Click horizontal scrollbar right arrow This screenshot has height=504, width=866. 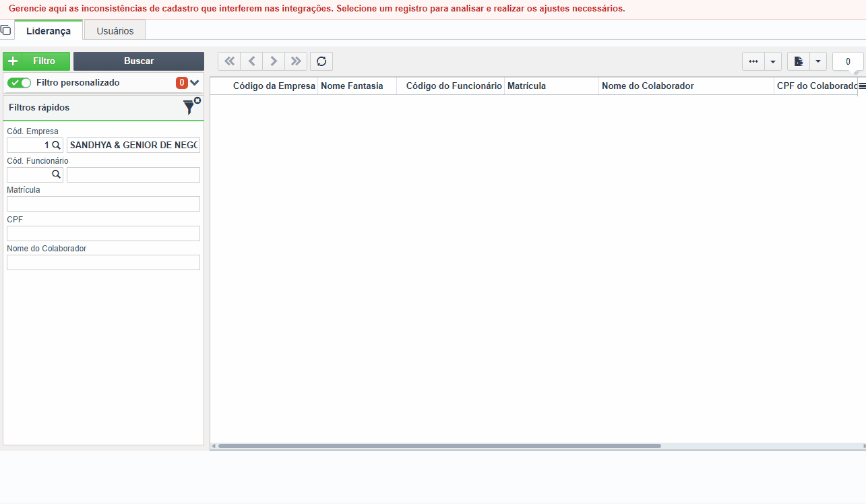point(863,446)
